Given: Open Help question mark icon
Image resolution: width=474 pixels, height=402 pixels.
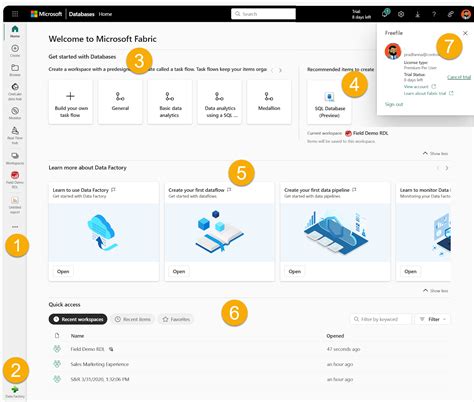Looking at the screenshot, I should point(434,14).
